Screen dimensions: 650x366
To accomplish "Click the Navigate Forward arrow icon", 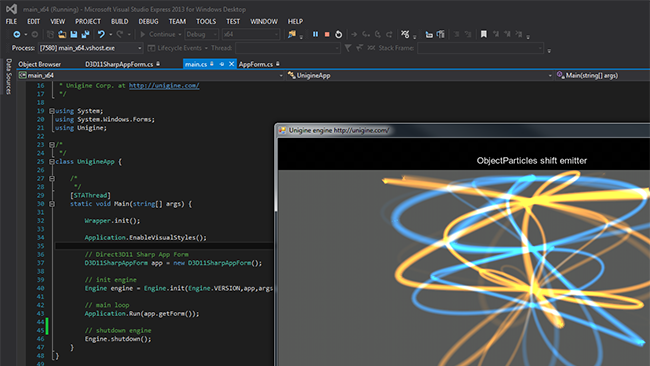I will (x=35, y=34).
